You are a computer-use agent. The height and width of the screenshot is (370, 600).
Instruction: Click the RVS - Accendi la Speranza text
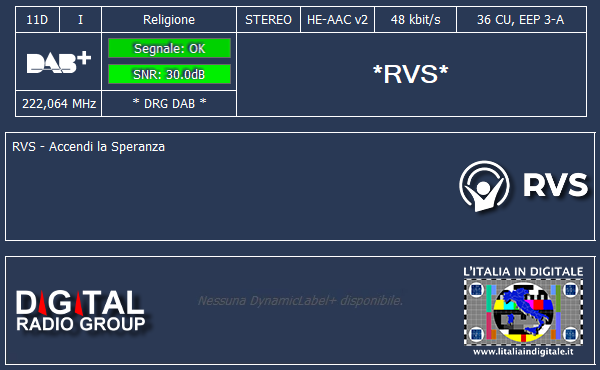(x=88, y=147)
